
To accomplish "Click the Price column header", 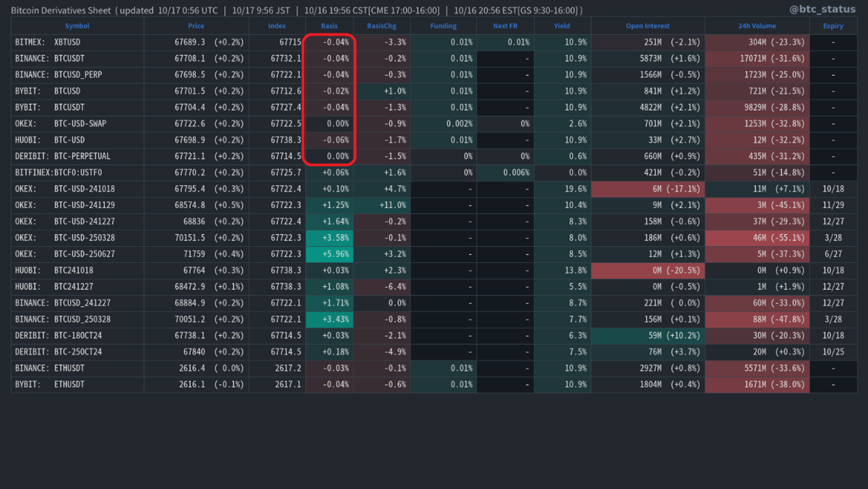I will (196, 26).
